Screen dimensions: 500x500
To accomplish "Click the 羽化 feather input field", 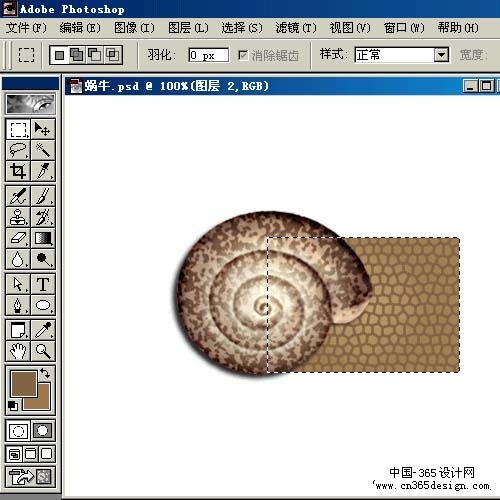I will (209, 55).
